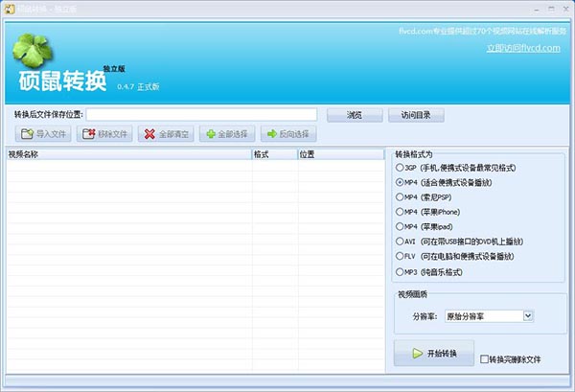Enable 转换完删除文件 delete after conversion checkbox

[484, 359]
